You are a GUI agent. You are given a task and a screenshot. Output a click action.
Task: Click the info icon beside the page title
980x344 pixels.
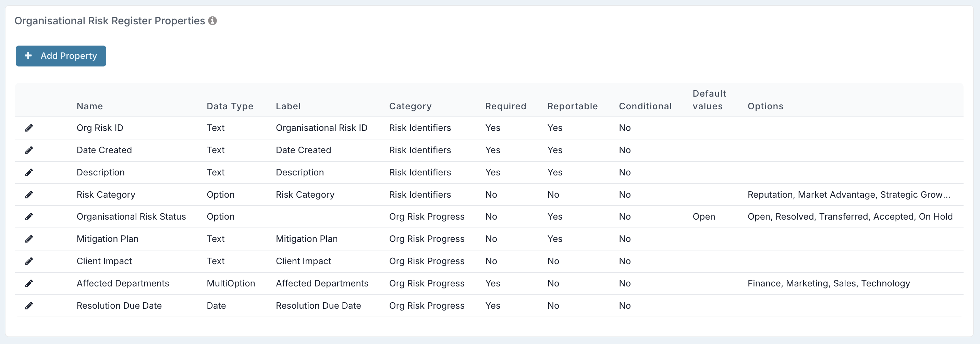coord(213,21)
